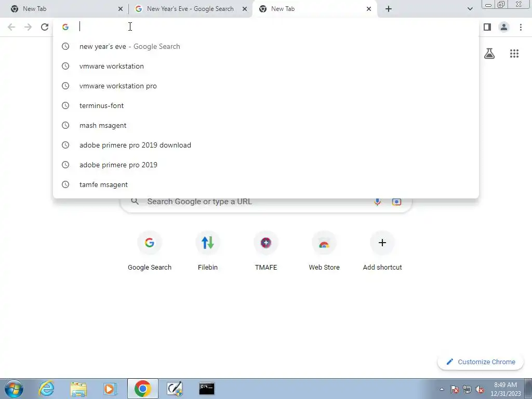
Task: Open the Filebin shortcut
Action: (208, 251)
